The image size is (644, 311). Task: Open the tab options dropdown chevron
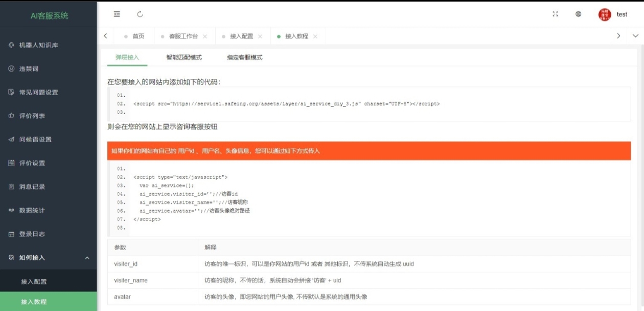[x=636, y=36]
